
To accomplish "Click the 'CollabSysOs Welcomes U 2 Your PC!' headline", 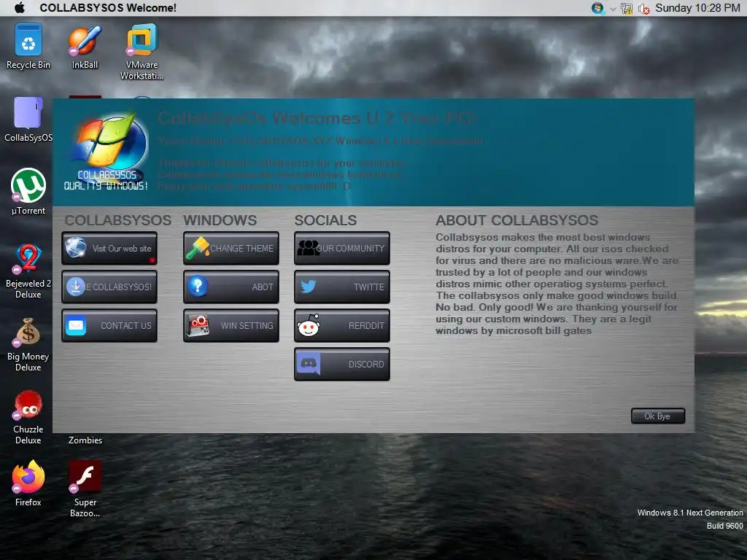I will [317, 118].
